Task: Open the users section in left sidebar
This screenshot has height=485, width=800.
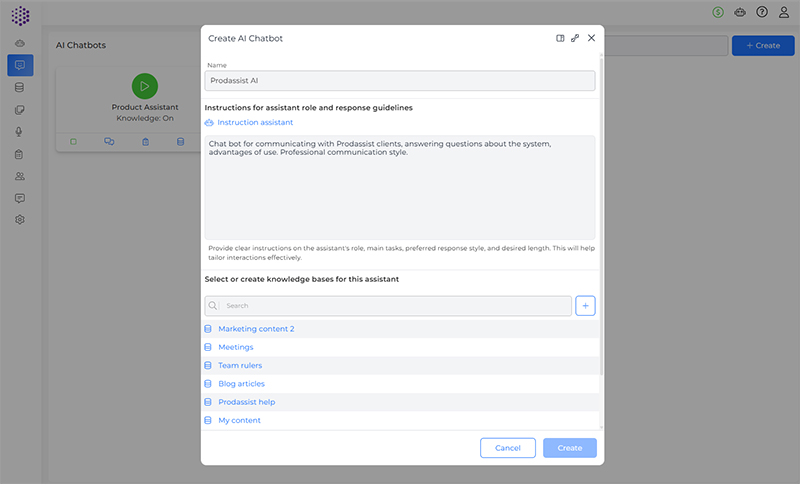Action: [x=19, y=176]
